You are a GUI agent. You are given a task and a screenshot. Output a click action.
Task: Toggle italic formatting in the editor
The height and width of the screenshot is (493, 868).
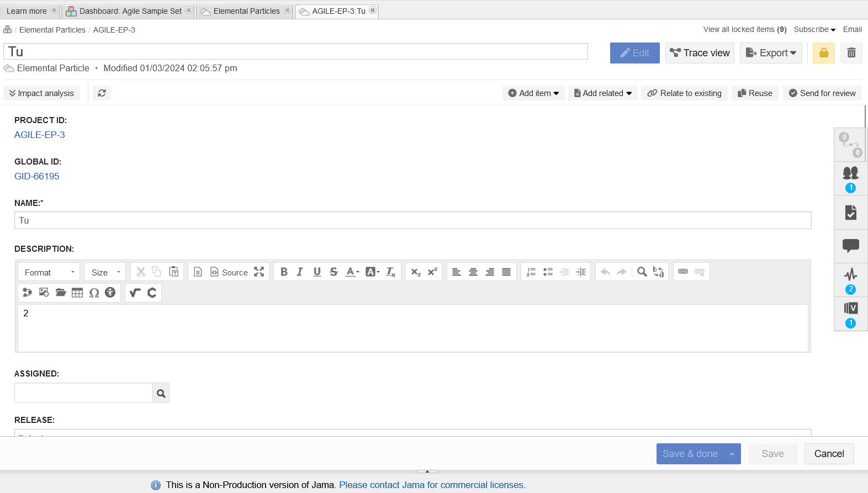300,272
